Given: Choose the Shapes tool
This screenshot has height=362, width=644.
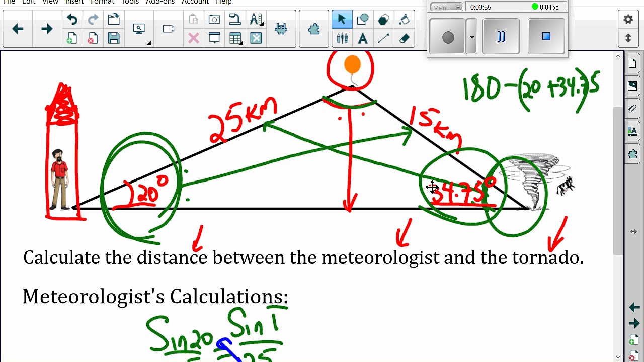Looking at the screenshot, I should point(362,20).
